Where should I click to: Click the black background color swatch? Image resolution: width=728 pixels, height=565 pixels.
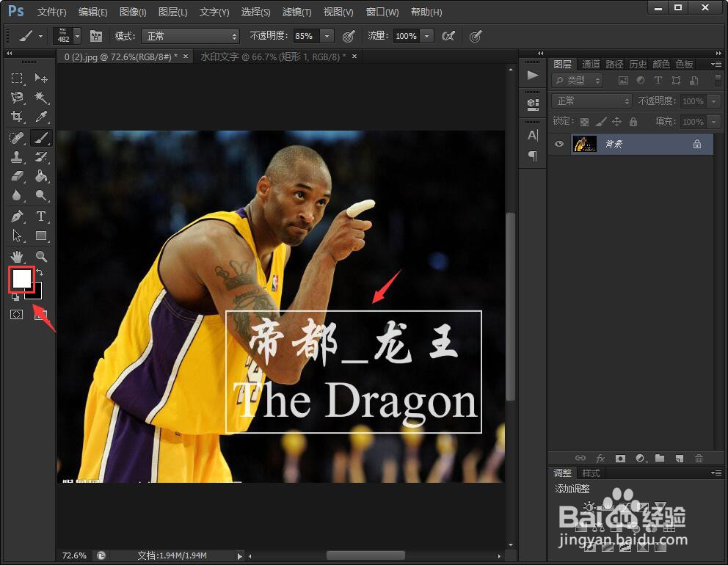coord(36,293)
